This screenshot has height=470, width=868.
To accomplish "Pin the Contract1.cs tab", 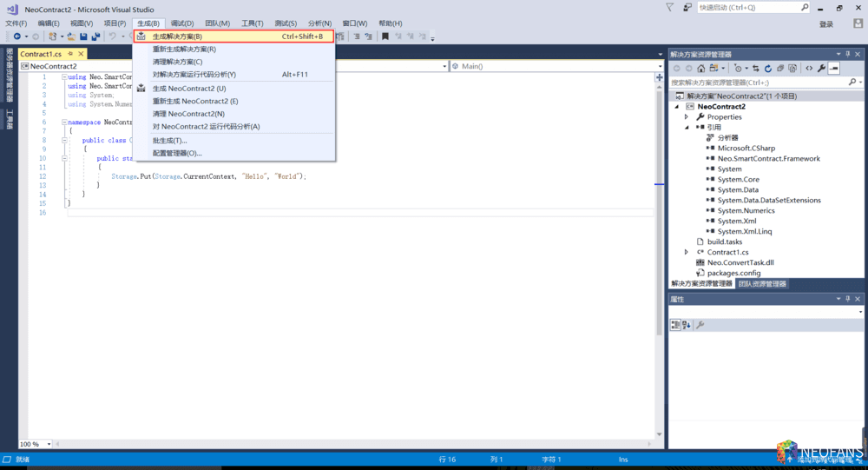I will click(70, 54).
